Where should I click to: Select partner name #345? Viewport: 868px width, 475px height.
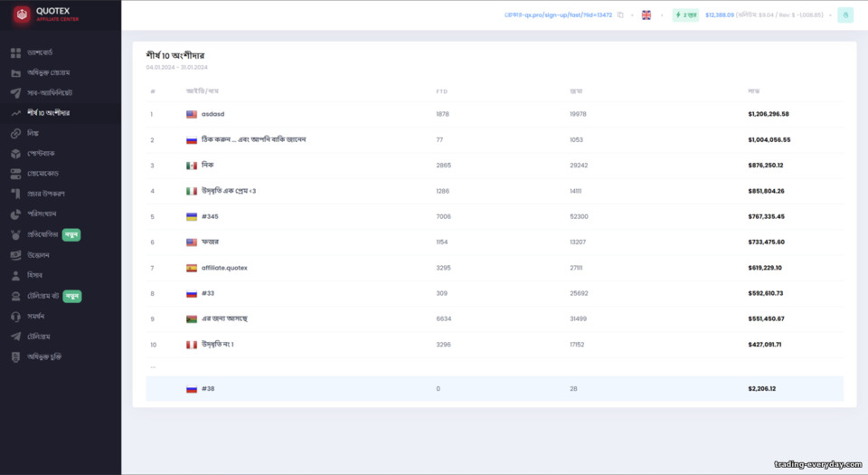pyautogui.click(x=210, y=216)
